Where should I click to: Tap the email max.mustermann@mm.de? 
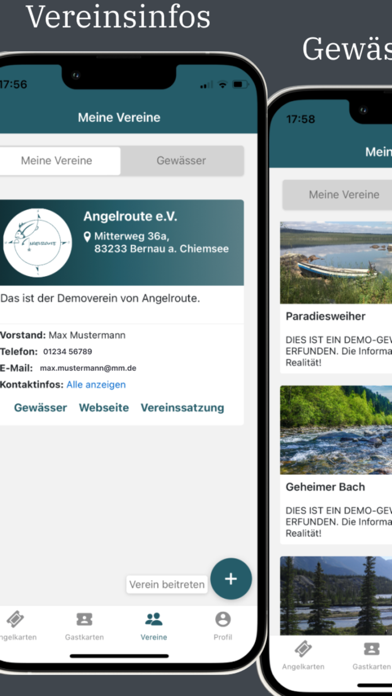88,368
